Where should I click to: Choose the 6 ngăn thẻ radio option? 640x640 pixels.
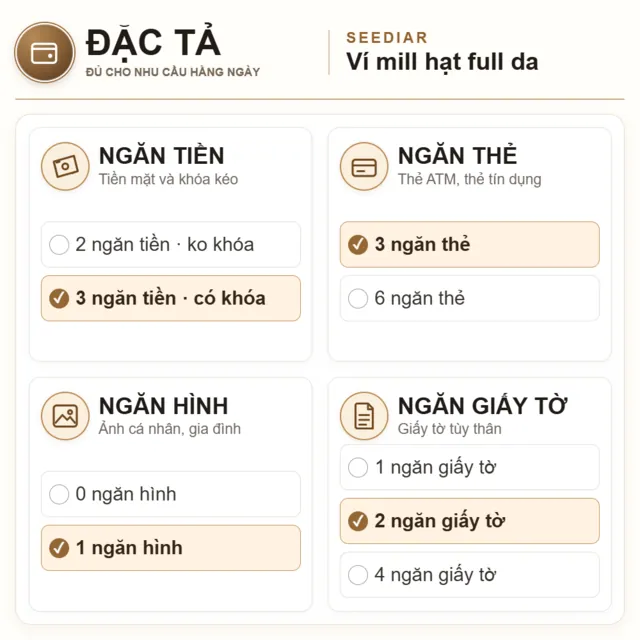(x=470, y=298)
